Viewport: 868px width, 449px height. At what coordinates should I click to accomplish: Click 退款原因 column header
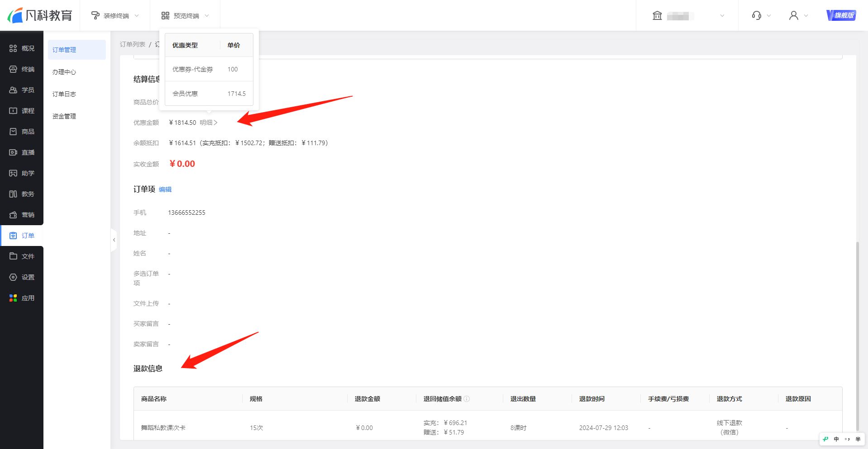798,399
